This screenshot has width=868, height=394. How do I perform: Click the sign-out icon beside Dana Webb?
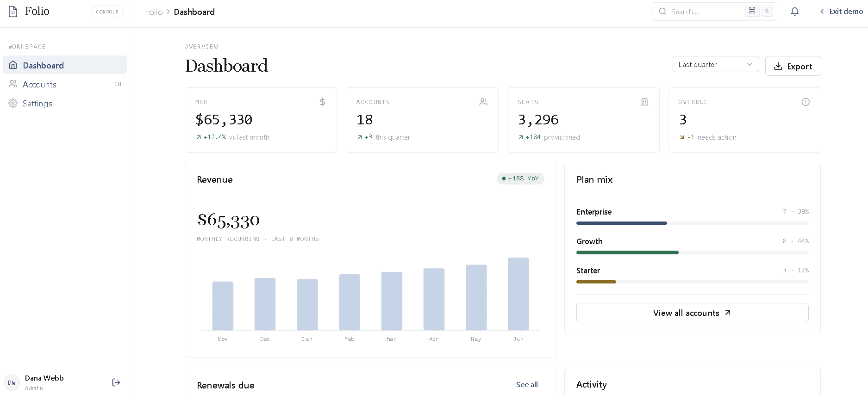coord(116,382)
